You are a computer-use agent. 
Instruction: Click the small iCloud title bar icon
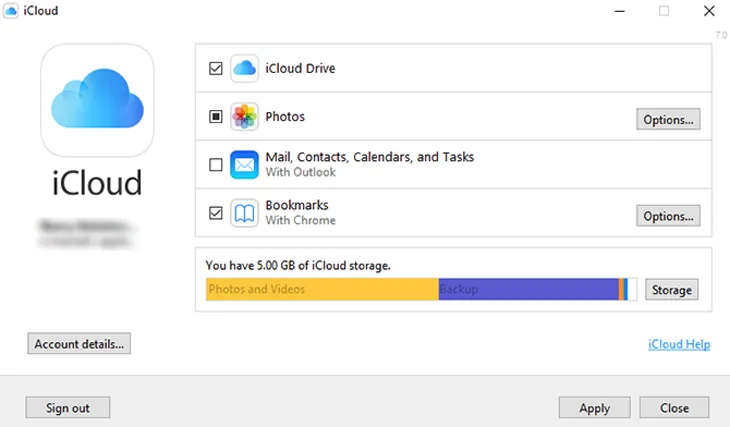pos(12,11)
